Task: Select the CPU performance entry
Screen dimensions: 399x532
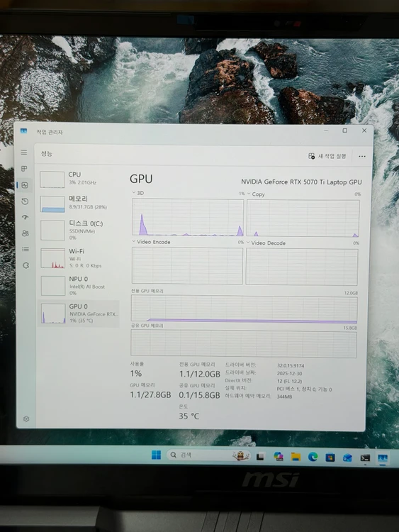Action: (x=79, y=179)
